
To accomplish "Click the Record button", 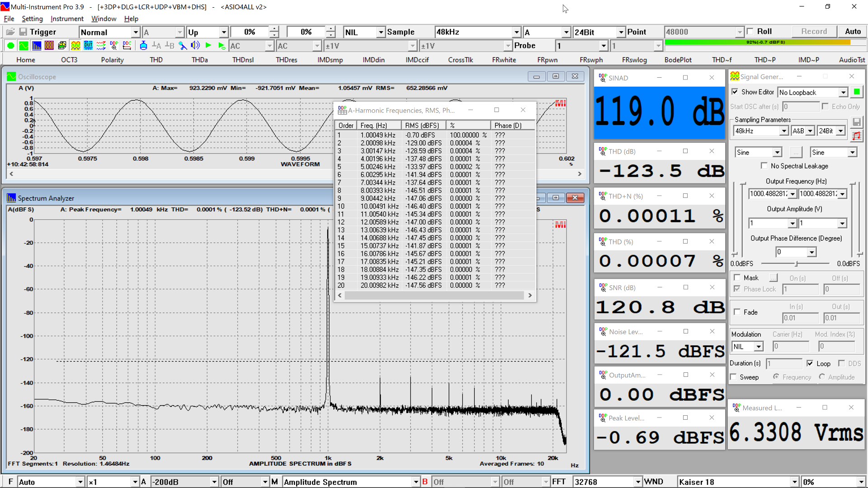I will pyautogui.click(x=814, y=31).
